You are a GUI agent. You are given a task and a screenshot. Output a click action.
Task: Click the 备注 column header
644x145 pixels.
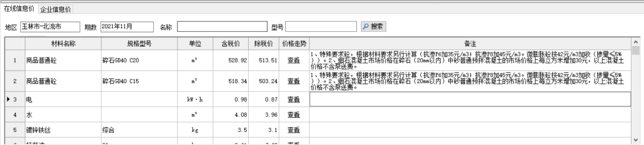point(470,43)
